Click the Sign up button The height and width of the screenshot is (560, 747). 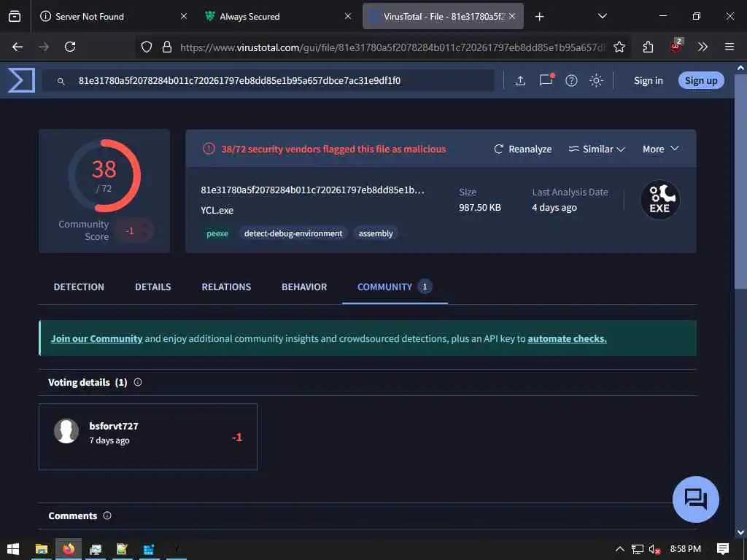[x=701, y=80]
